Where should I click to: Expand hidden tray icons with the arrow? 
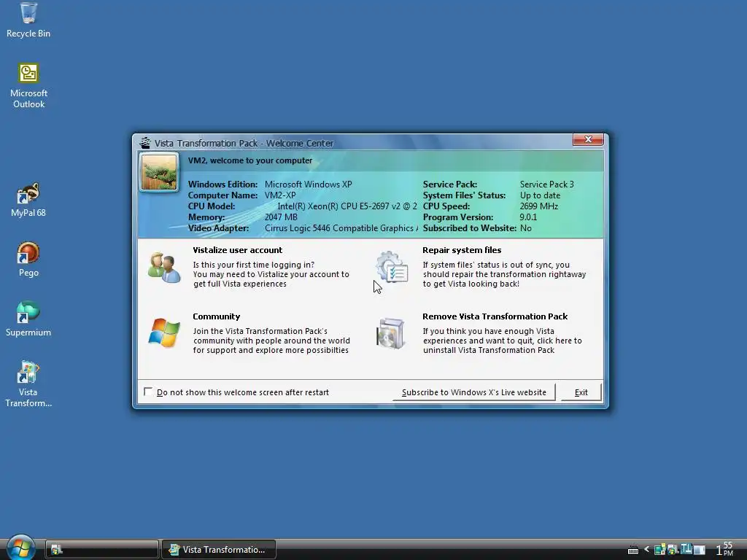pos(646,550)
